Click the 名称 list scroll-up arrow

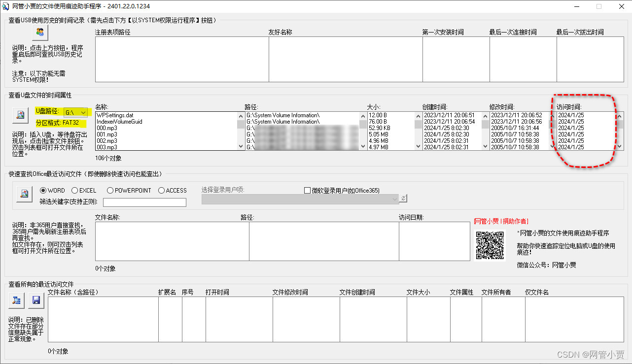(241, 116)
